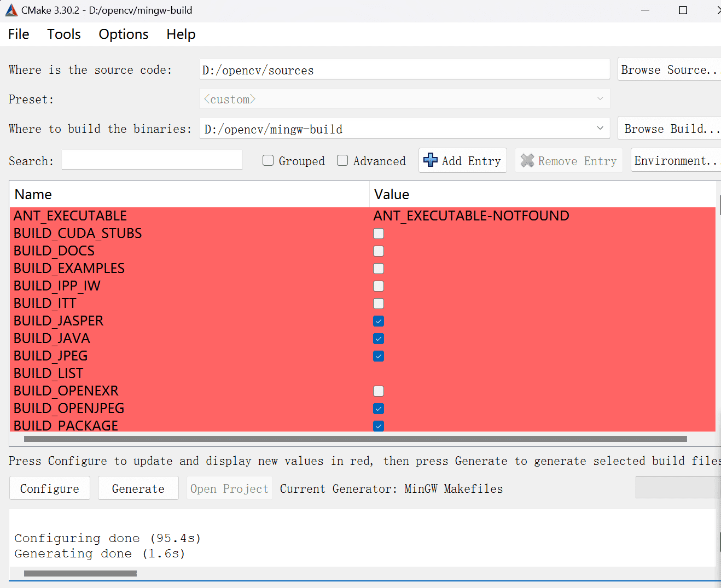
Task: Select the BUILD_JASPER name cell
Action: [x=59, y=321]
